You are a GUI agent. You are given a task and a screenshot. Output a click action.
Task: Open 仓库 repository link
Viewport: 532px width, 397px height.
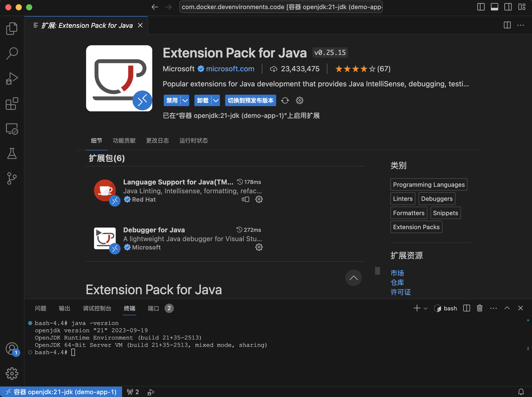pos(397,283)
